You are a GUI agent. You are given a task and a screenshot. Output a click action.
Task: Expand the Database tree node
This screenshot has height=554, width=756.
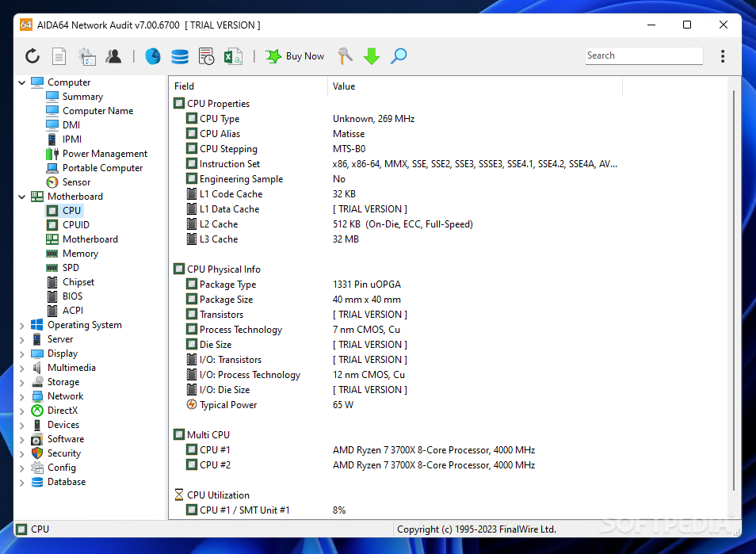click(x=21, y=482)
